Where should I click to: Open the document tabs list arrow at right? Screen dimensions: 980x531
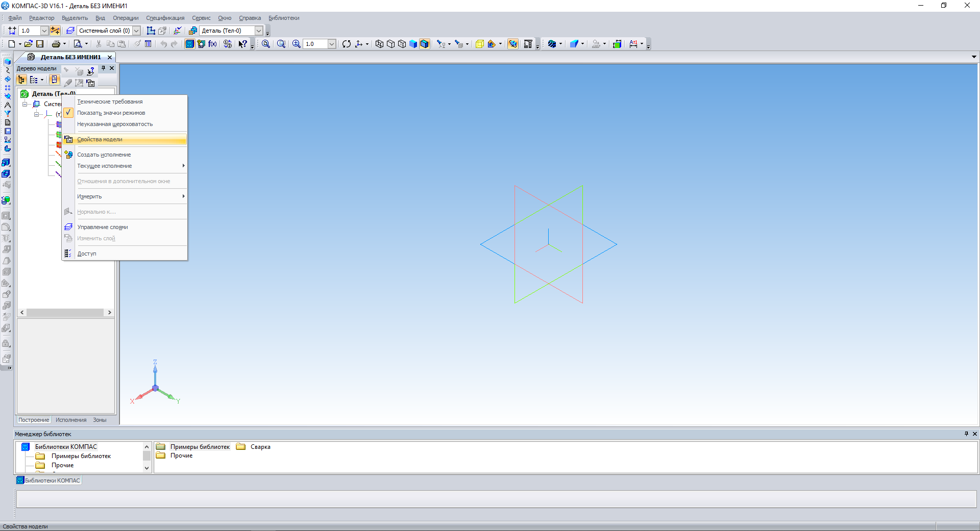point(974,57)
